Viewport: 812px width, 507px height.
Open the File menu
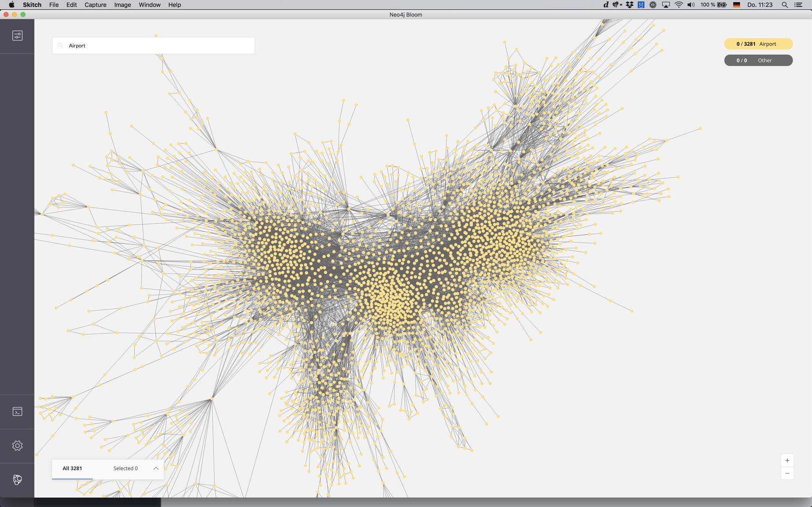tap(54, 5)
